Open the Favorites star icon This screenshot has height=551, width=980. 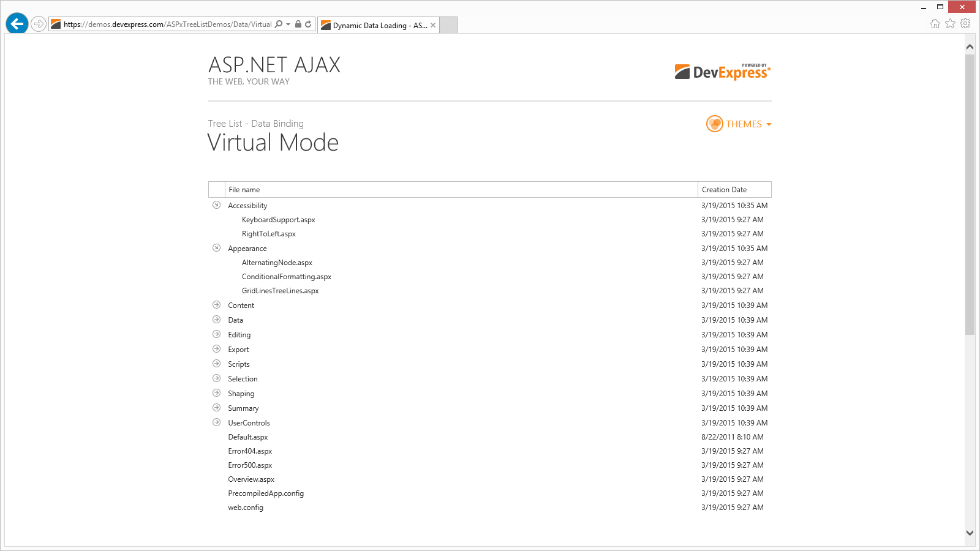[950, 24]
